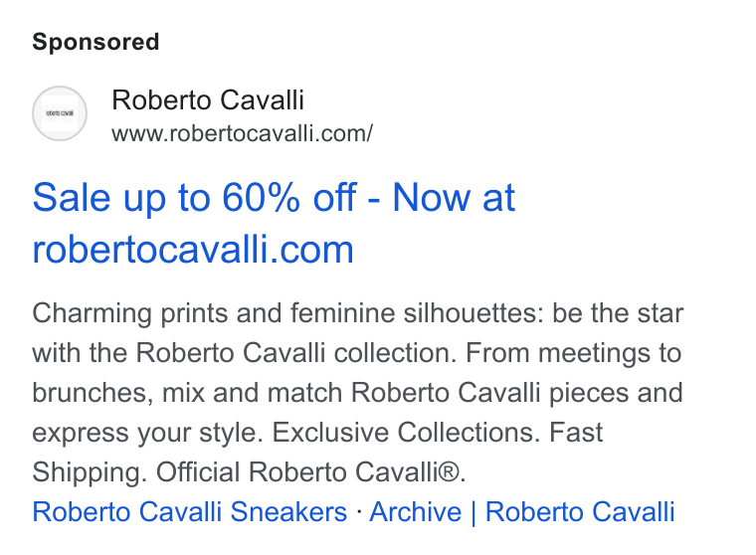Click the '60%' discount text in headline
This screenshot has width=756, height=555.
point(261,197)
